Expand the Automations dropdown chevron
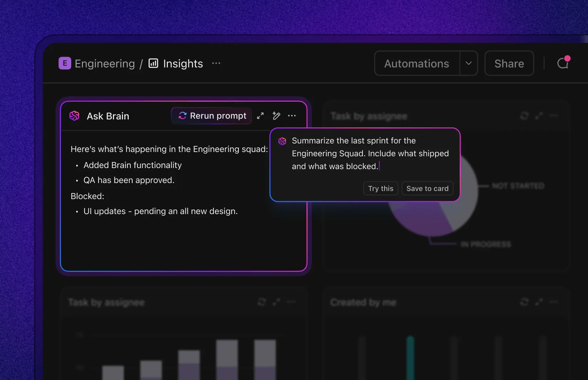This screenshot has height=380, width=588. tap(469, 63)
